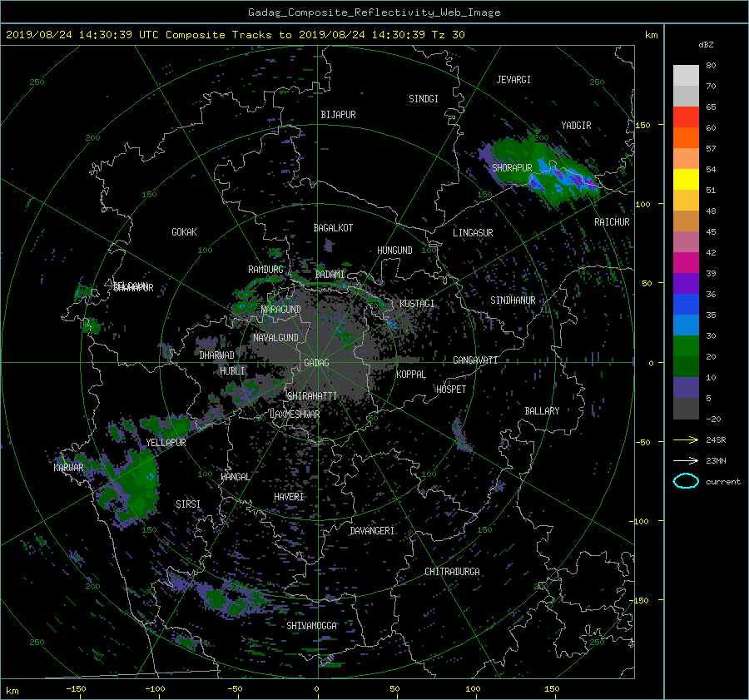Click the 'BAGALKOT' city label
Screen dimensions: 749x700
333,228
